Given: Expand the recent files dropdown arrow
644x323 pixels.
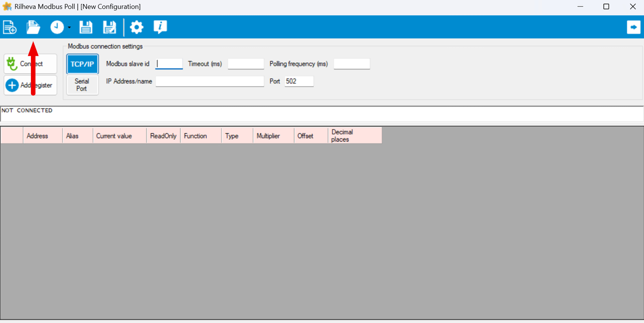Looking at the screenshot, I should pyautogui.click(x=69, y=28).
